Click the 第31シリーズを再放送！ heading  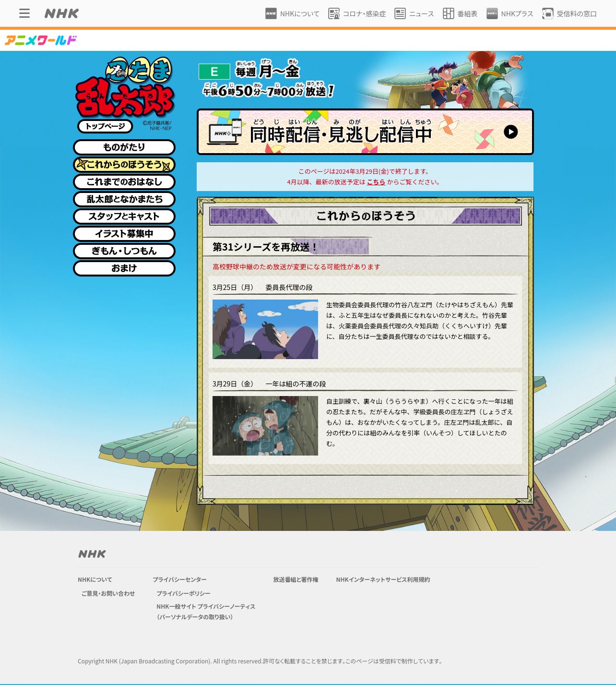click(x=265, y=247)
